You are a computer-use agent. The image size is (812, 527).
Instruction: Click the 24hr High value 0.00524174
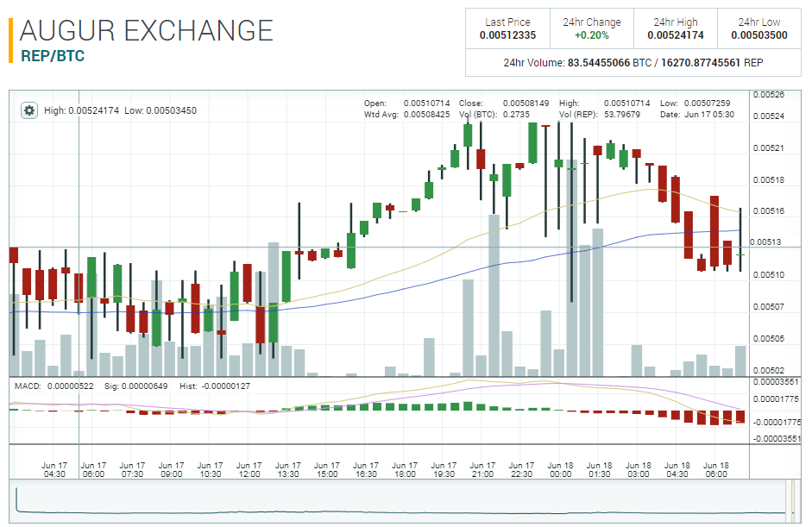click(676, 35)
